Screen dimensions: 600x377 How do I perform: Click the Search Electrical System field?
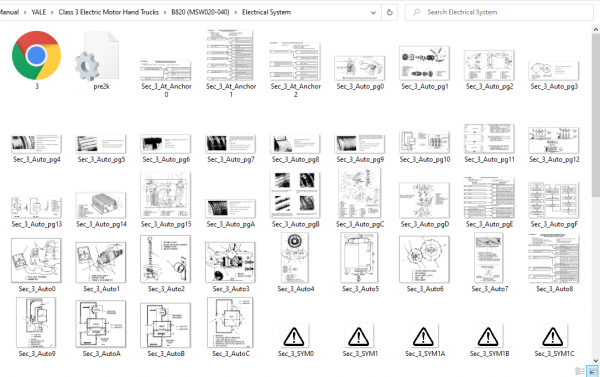499,12
